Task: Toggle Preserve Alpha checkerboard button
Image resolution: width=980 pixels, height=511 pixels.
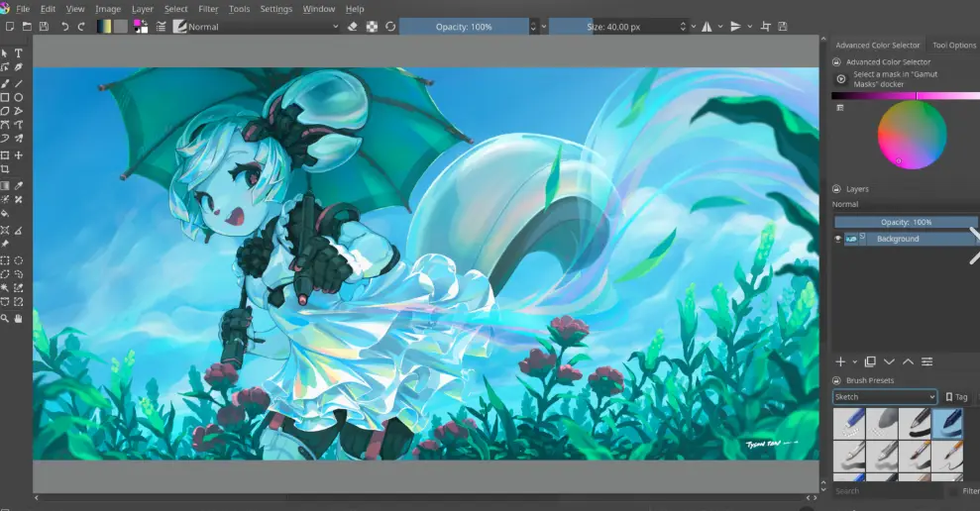Action: pyautogui.click(x=372, y=26)
